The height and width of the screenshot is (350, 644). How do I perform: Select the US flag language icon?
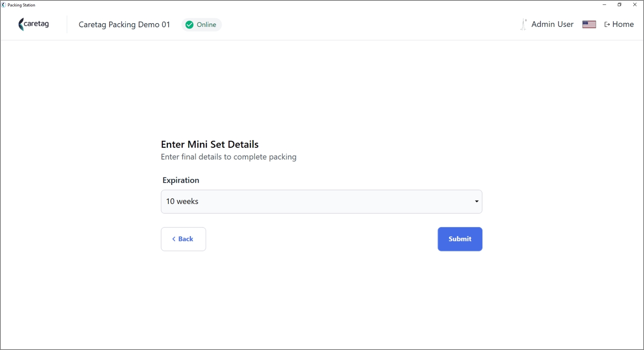589,24
